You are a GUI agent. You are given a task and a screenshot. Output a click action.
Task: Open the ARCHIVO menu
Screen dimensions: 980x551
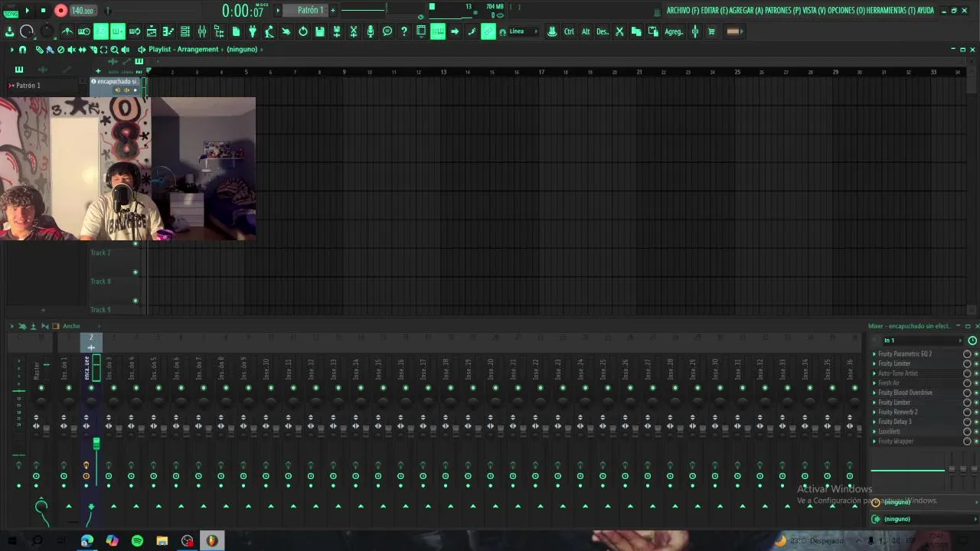click(x=682, y=11)
